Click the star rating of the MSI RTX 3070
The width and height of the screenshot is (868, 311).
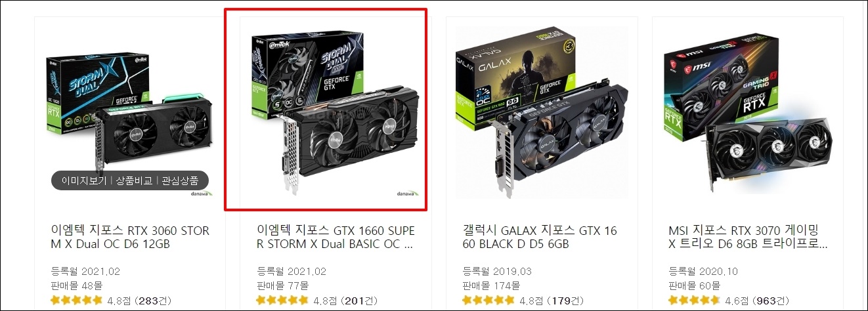695,301
